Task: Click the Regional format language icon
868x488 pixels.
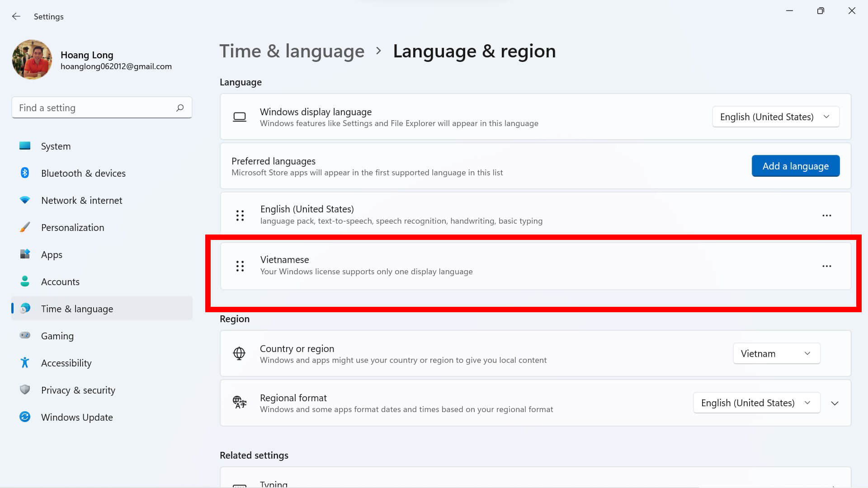Action: (240, 402)
